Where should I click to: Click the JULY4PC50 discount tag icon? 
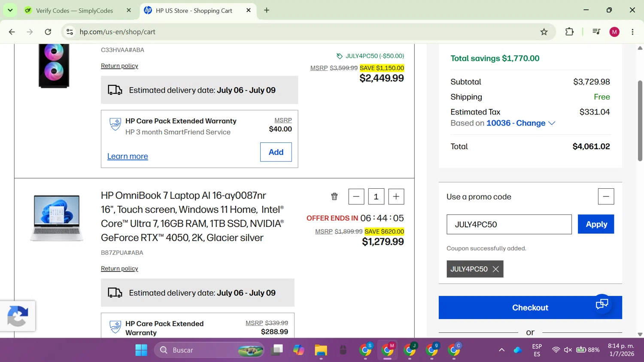click(340, 56)
